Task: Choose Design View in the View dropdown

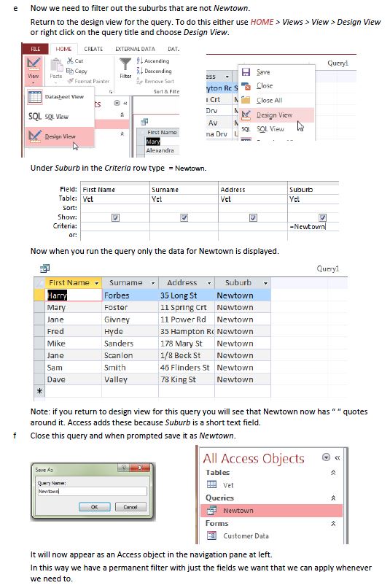Action: point(60,136)
